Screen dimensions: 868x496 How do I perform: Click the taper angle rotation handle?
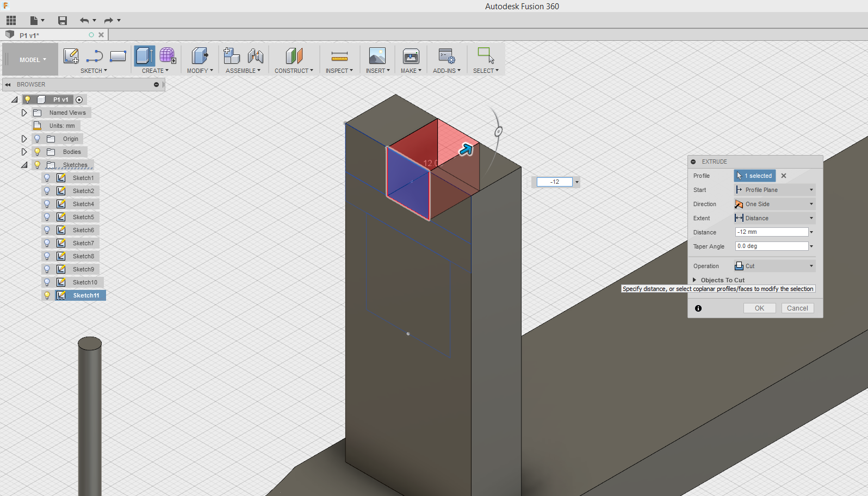click(498, 131)
